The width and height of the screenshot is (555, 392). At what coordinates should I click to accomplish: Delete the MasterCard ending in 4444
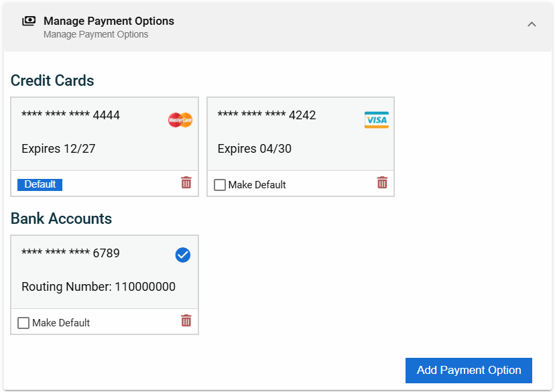tap(186, 182)
